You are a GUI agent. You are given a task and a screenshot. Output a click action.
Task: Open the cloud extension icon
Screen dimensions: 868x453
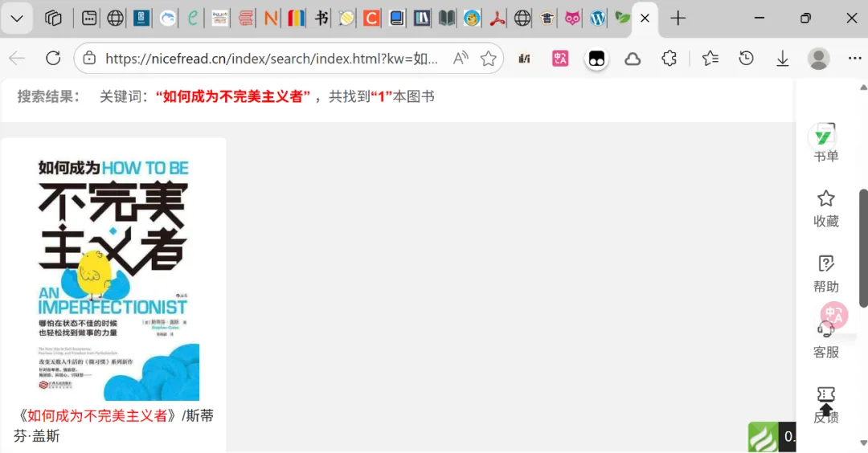pyautogui.click(x=633, y=58)
